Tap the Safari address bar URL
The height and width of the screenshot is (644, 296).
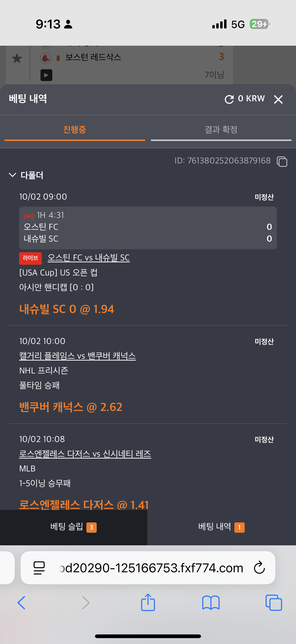tap(151, 568)
